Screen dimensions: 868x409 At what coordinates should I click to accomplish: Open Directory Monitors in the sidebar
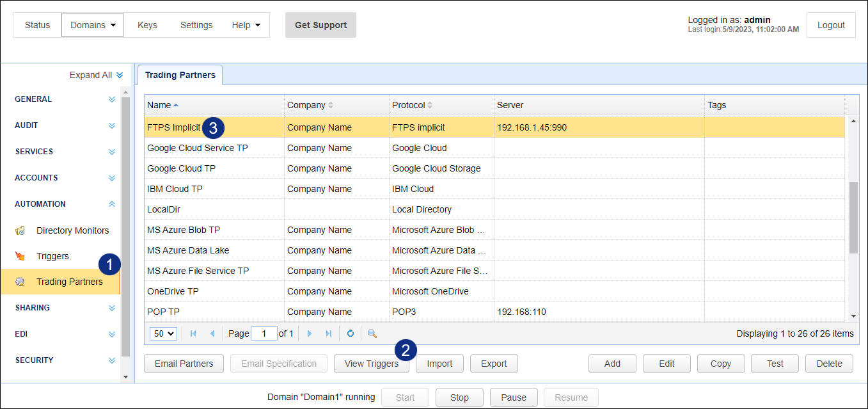[72, 230]
